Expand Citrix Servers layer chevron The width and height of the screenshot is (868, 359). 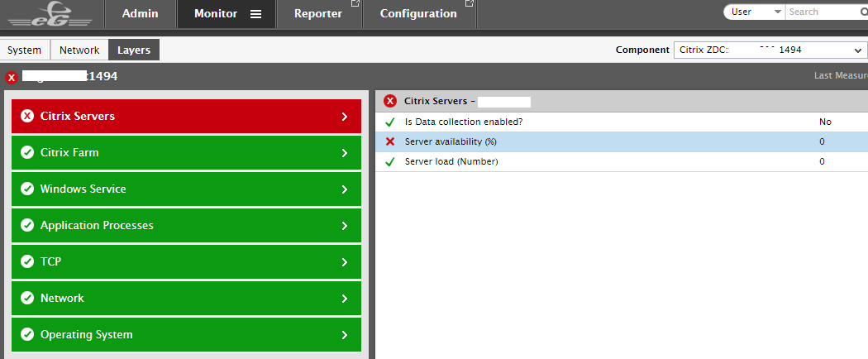tap(345, 117)
